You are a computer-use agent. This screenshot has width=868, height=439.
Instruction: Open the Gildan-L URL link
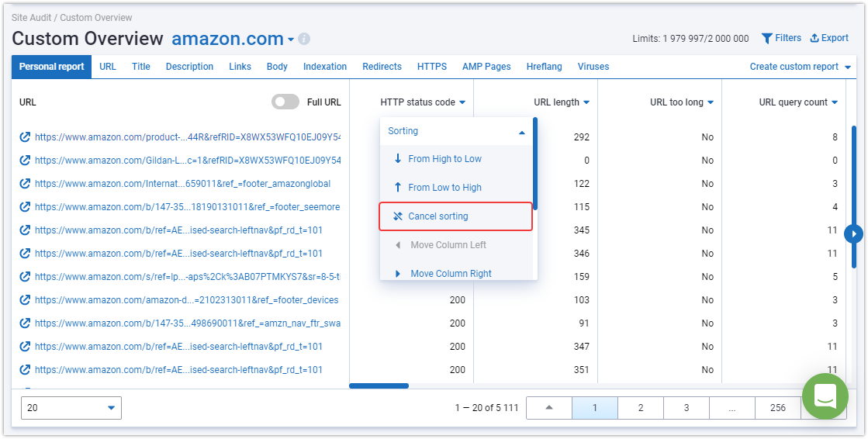click(x=188, y=161)
